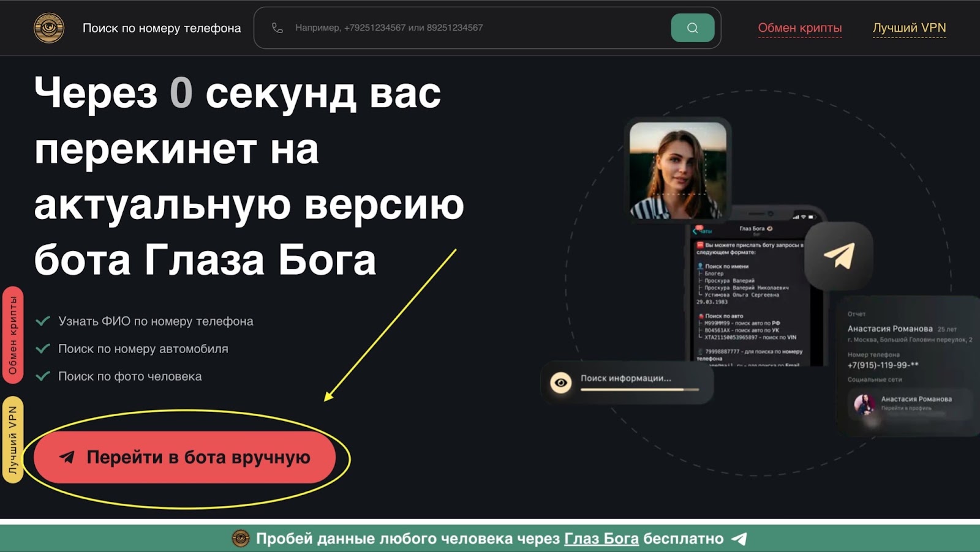The image size is (980, 552).
Task: Click paper plane icon on red button
Action: coord(67,457)
